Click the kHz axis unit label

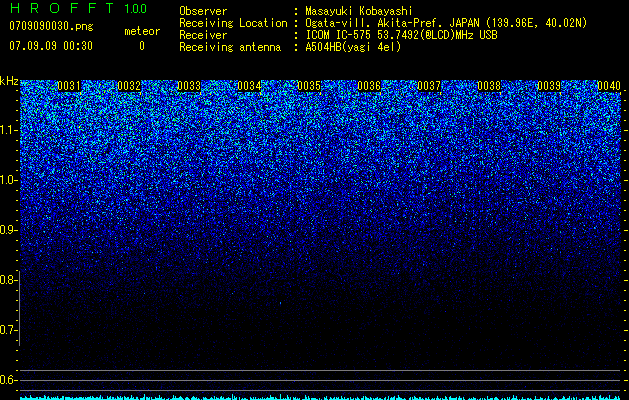(9, 81)
